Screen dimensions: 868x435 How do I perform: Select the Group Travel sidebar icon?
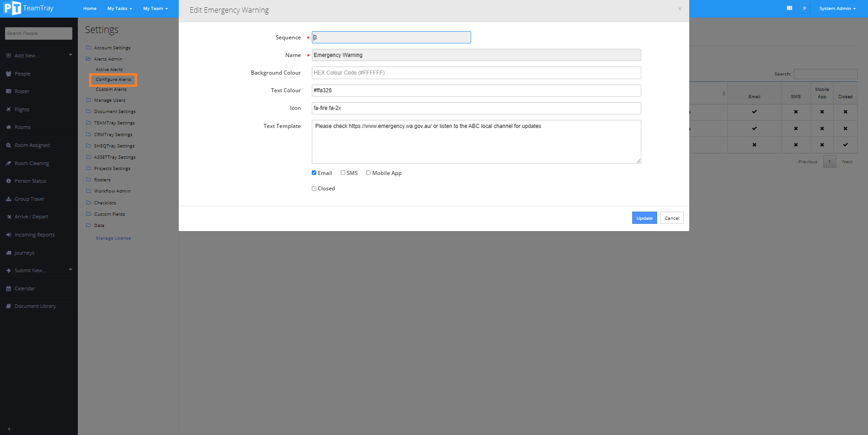(x=29, y=199)
